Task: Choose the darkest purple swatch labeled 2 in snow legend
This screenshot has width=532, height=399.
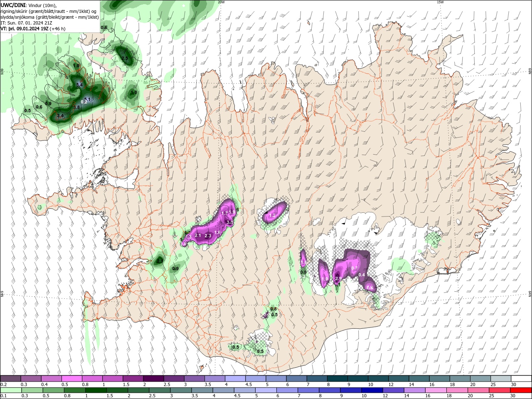Action: click(153, 379)
